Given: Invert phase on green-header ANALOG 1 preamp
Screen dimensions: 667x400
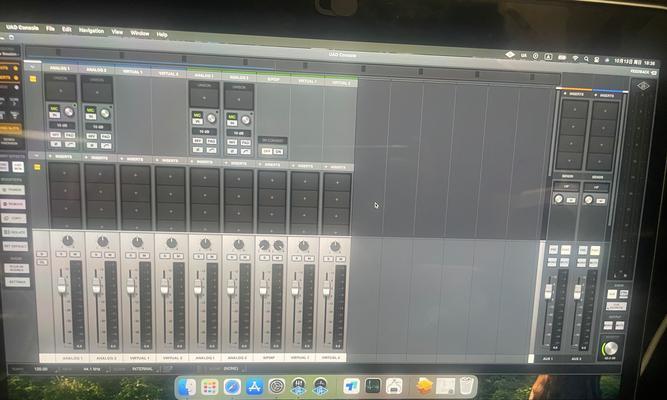Looking at the screenshot, I should [197, 150].
